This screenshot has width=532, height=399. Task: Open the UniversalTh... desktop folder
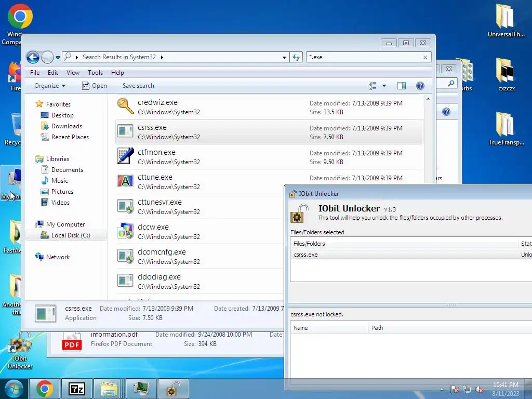(x=506, y=20)
